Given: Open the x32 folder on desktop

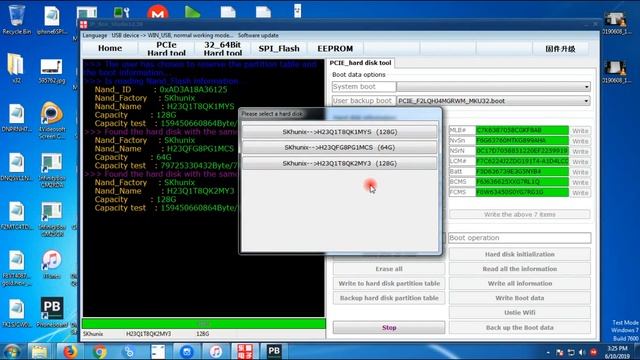Looking at the screenshot, I should (16, 68).
